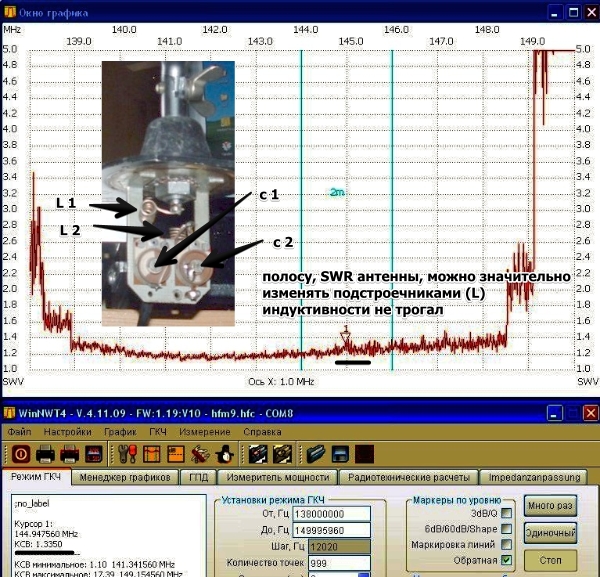Click the orange frame icon with marker line
600x577 pixels.
[152, 455]
